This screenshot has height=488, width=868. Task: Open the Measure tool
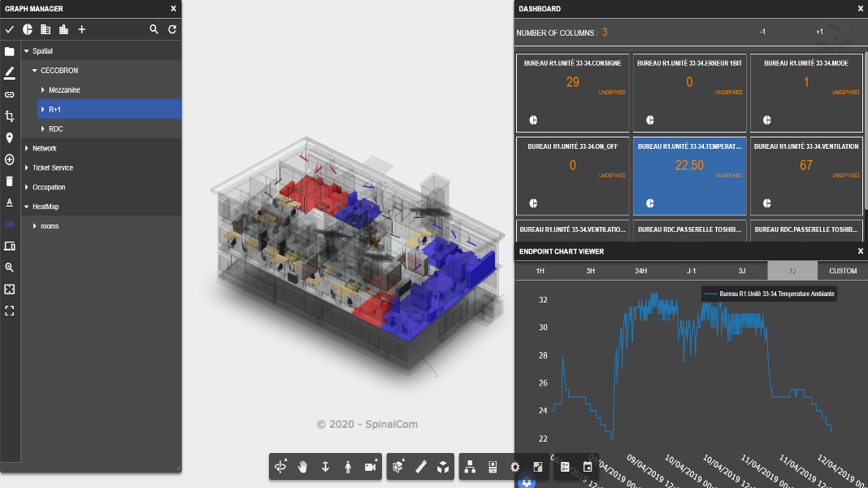(420, 466)
